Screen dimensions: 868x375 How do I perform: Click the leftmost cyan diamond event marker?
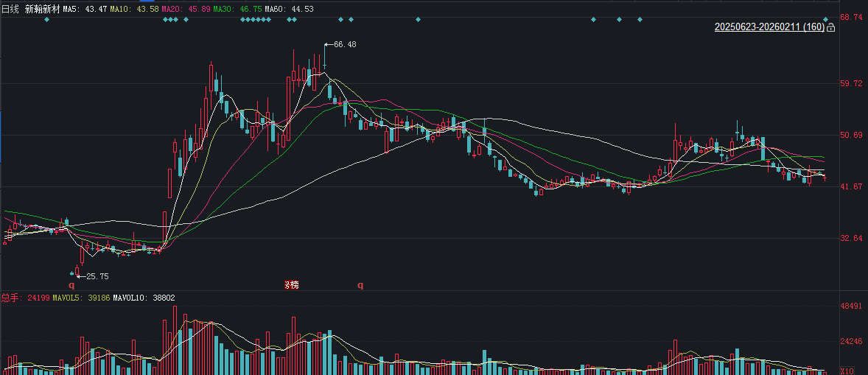(x=46, y=19)
